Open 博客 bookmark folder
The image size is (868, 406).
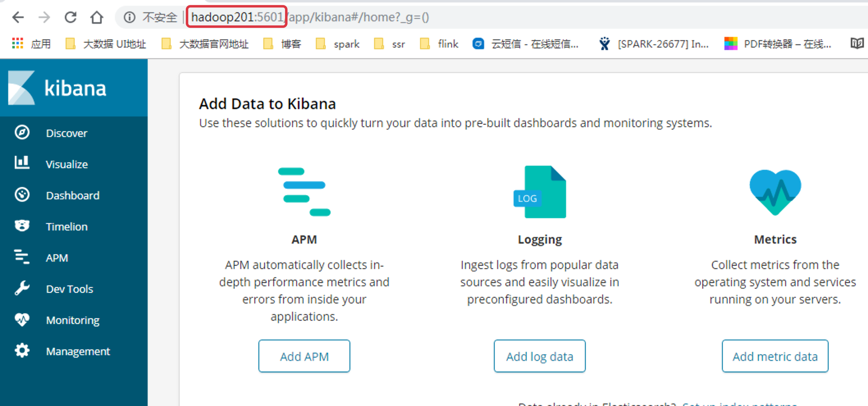282,44
